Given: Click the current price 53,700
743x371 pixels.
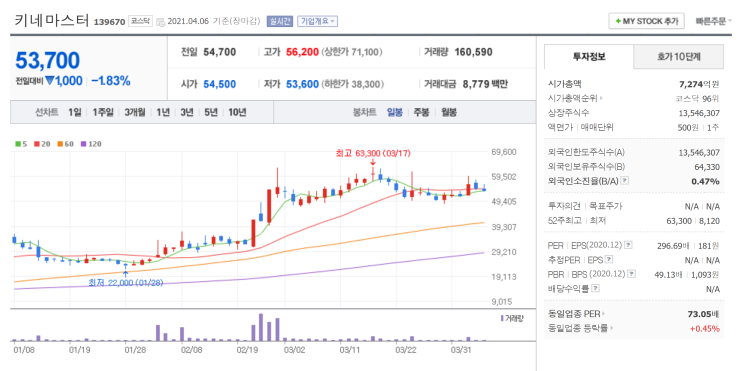Looking at the screenshot, I should (x=47, y=61).
